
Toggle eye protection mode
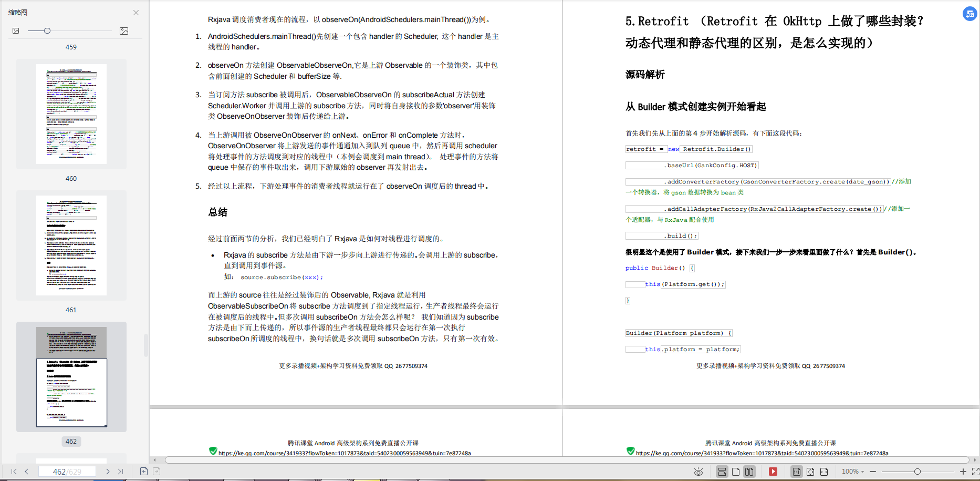[698, 472]
